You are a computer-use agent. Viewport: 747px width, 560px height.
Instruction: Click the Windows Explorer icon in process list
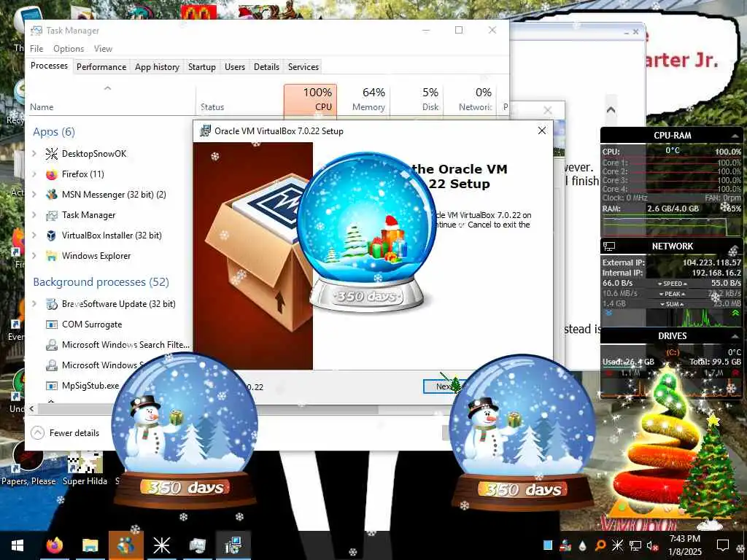pyautogui.click(x=52, y=256)
